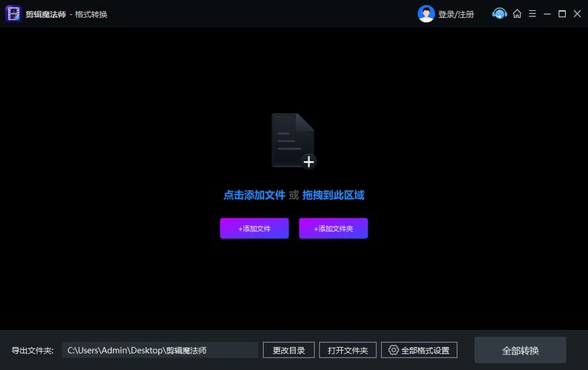Click the 剪辑魔法师 app logo icon
Viewport: 588px width, 370px height.
point(13,14)
